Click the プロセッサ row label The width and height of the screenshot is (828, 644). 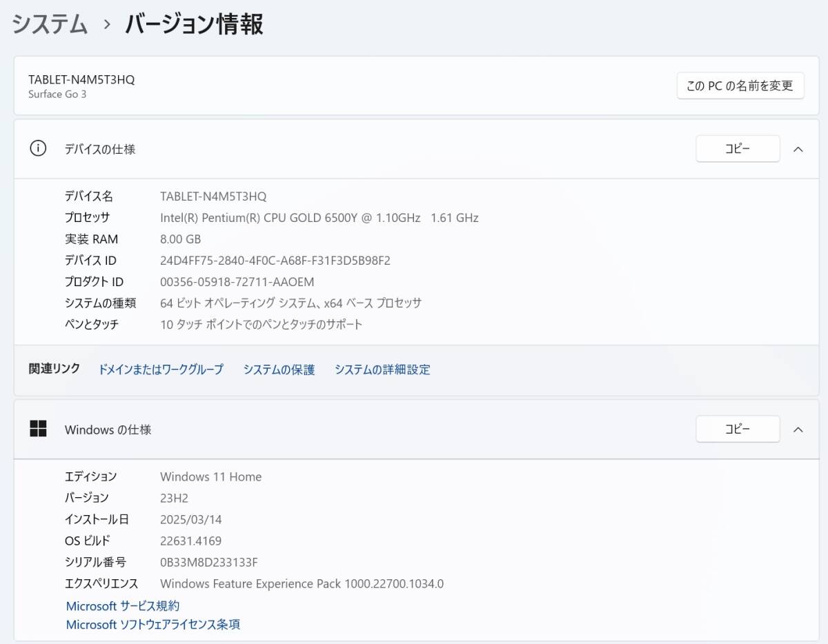[88, 218]
